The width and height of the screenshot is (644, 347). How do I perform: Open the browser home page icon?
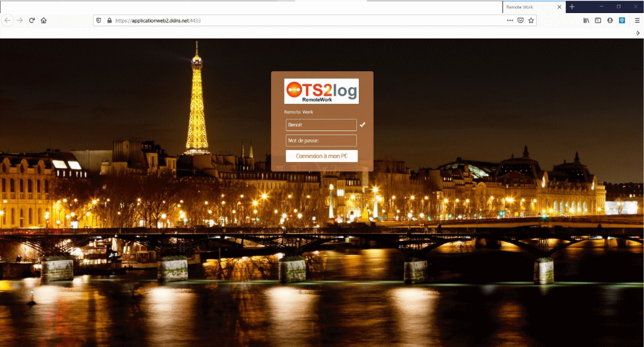(43, 20)
